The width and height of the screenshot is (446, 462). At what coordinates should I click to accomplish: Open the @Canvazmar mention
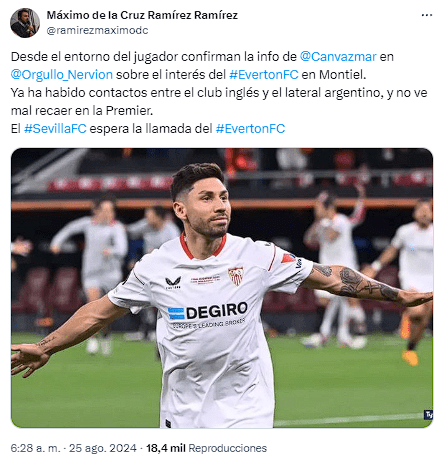pyautogui.click(x=338, y=57)
